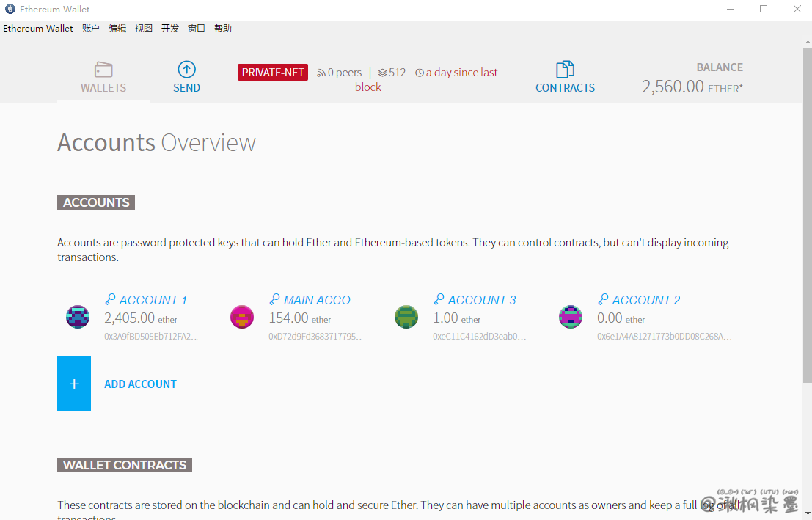Open the ACCOUNT 3 link

coord(481,300)
